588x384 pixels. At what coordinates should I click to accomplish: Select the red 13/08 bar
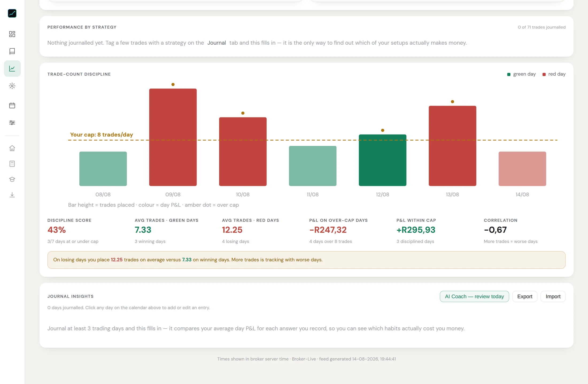[x=452, y=146]
